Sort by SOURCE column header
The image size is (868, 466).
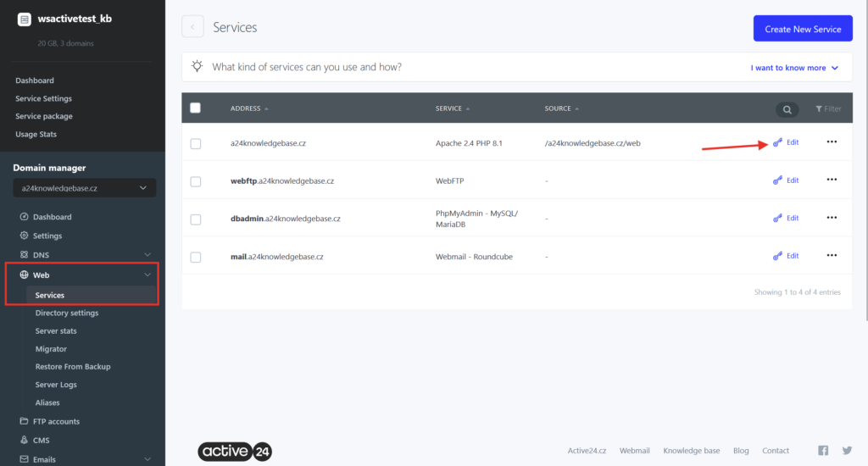tap(561, 108)
